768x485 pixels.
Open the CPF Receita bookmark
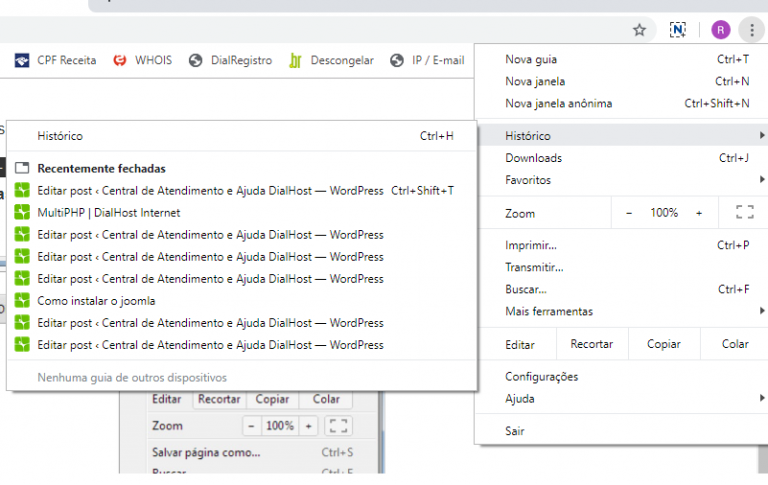point(55,60)
